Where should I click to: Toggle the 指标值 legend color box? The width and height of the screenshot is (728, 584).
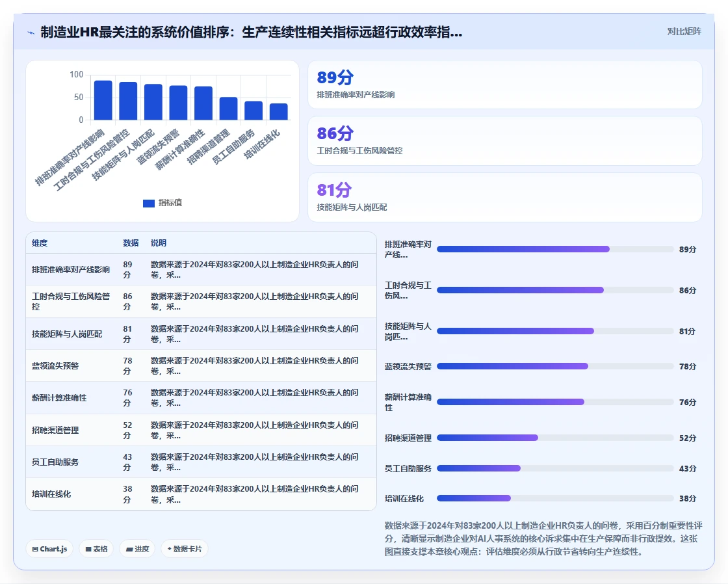pyautogui.click(x=149, y=203)
